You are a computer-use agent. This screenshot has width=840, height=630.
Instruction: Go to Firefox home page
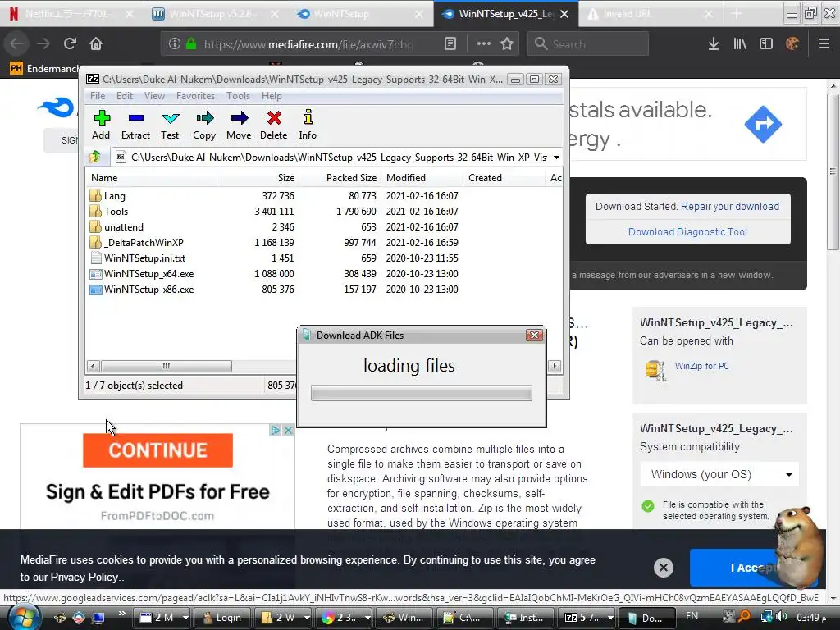[x=96, y=43]
